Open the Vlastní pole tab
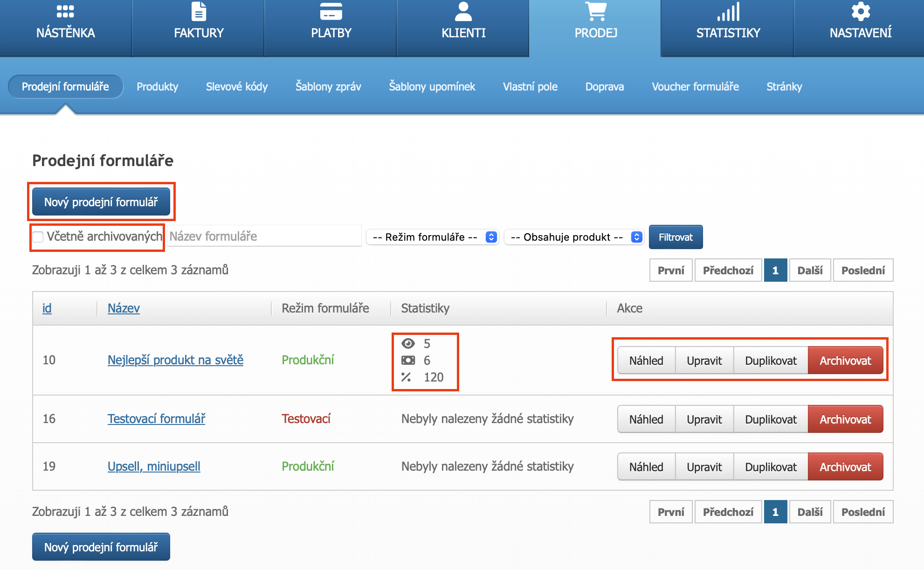This screenshot has width=924, height=570. point(530,86)
